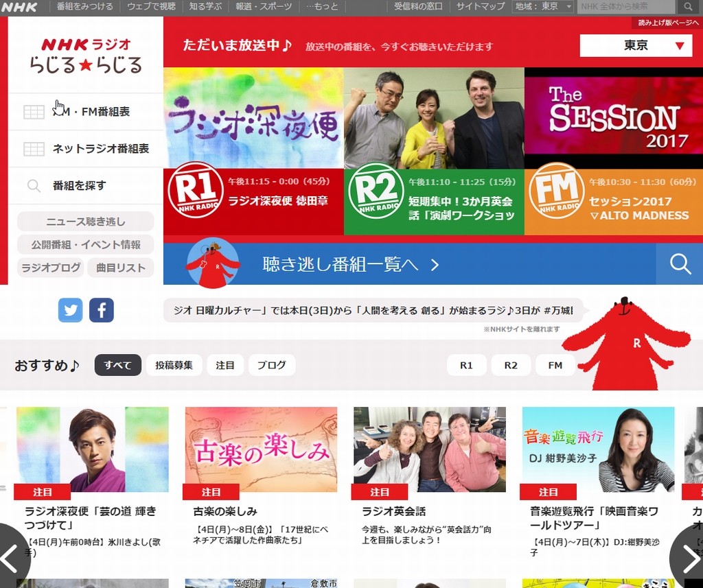
Task: Open the ネットラジオ番組表 sidebar item
Action: 100,148
